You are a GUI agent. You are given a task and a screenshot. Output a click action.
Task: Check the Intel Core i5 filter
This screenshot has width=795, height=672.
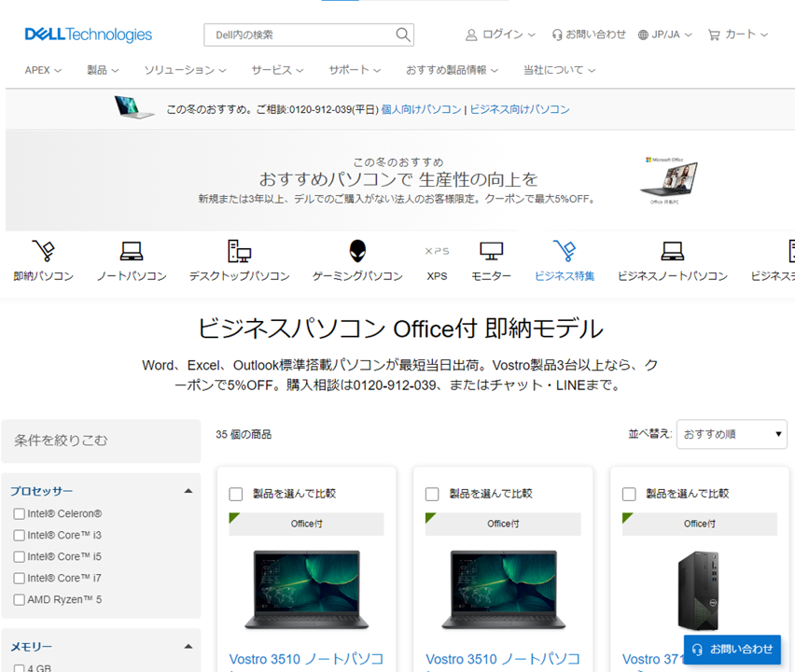(x=20, y=557)
